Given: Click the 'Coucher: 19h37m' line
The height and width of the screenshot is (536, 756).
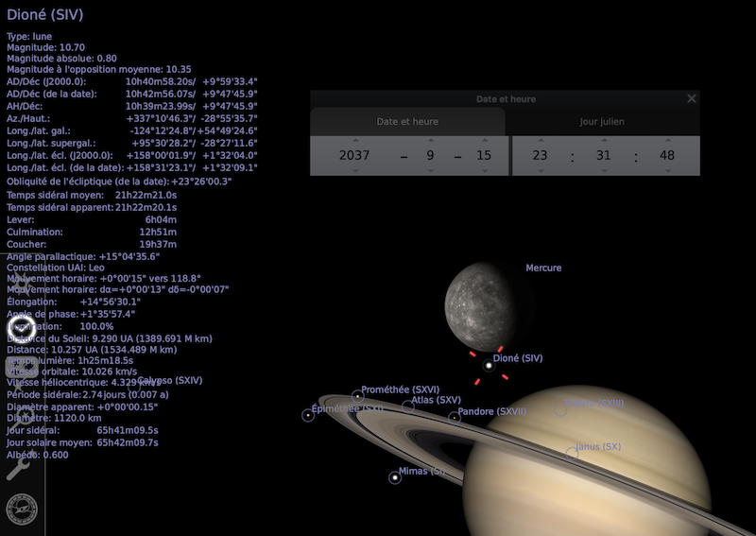Looking at the screenshot, I should [92, 244].
